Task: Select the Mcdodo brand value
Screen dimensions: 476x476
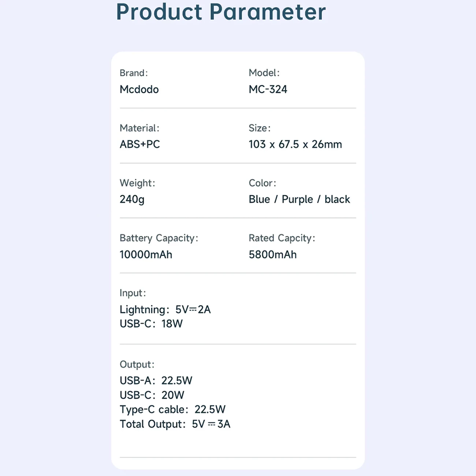Action: (x=139, y=89)
